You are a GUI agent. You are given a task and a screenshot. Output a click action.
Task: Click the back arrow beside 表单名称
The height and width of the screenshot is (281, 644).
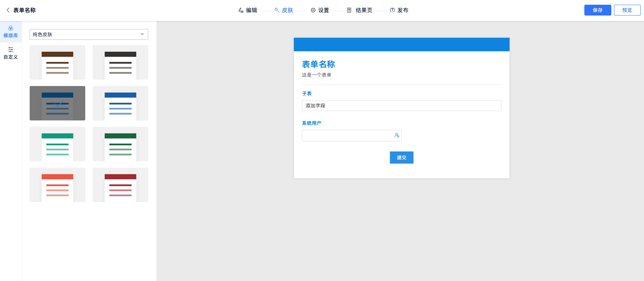8,10
